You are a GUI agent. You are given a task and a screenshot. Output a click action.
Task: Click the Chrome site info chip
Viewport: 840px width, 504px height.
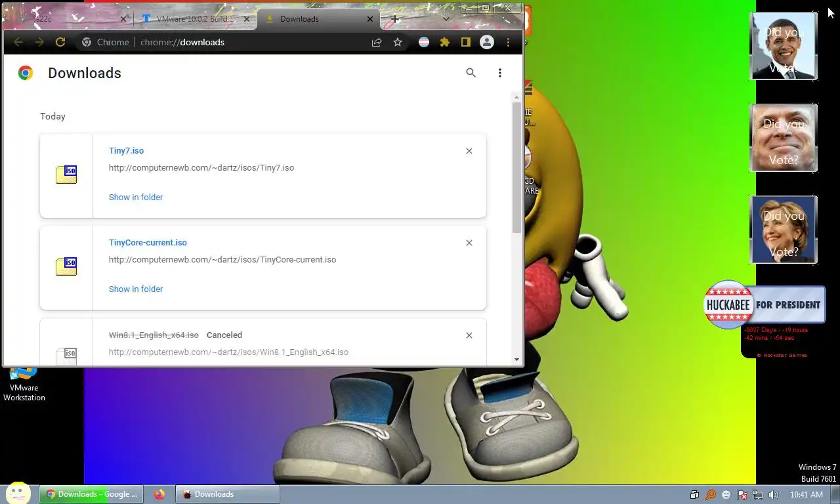[x=106, y=42]
